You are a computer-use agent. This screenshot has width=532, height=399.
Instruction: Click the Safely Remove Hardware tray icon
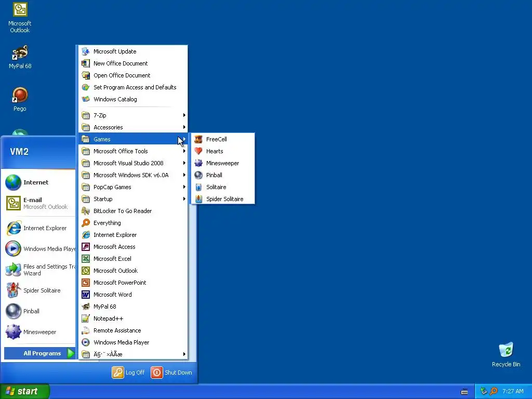[484, 391]
